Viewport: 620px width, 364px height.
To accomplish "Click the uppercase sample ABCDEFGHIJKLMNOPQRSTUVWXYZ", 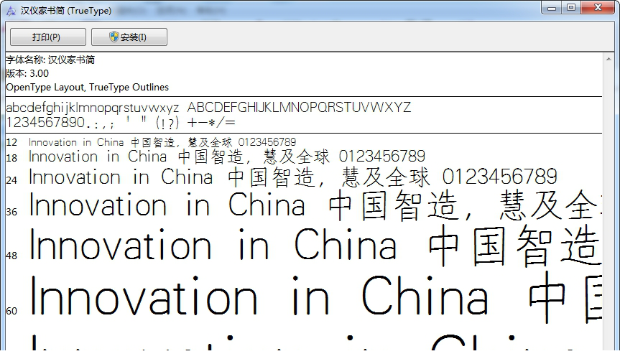I will pyautogui.click(x=299, y=107).
